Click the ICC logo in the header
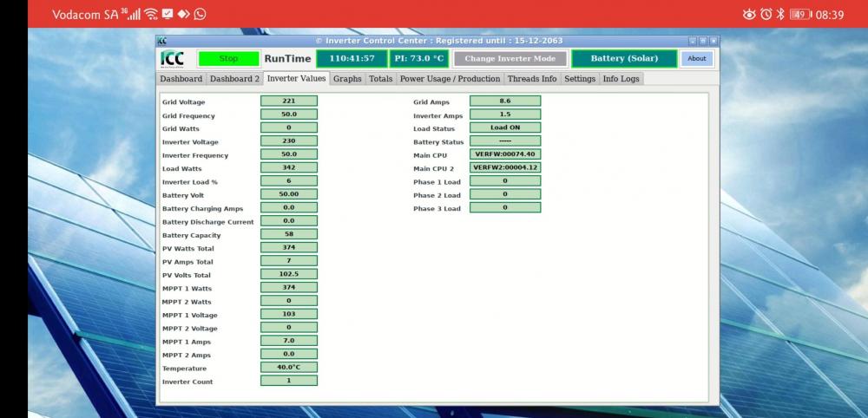Screen dimensions: 868x418 172,59
